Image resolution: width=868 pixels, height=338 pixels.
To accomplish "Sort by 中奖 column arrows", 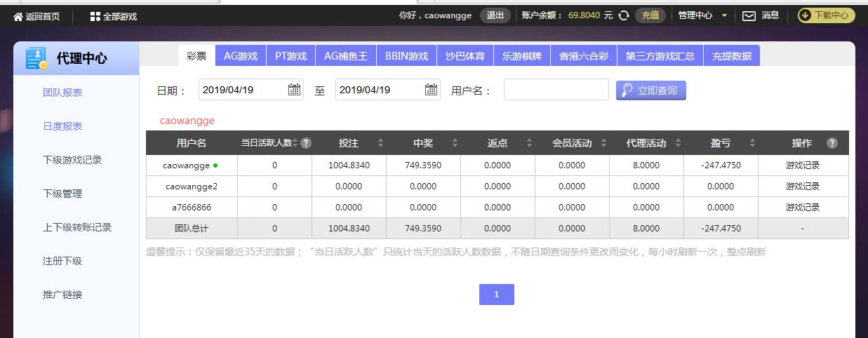I will [x=455, y=143].
